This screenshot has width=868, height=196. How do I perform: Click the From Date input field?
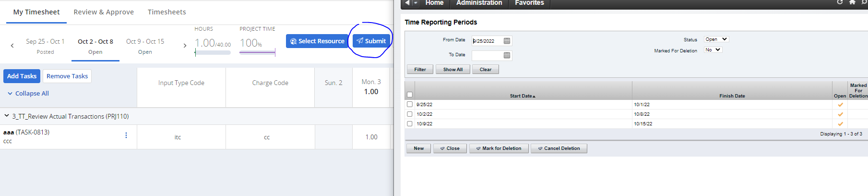[x=487, y=41]
